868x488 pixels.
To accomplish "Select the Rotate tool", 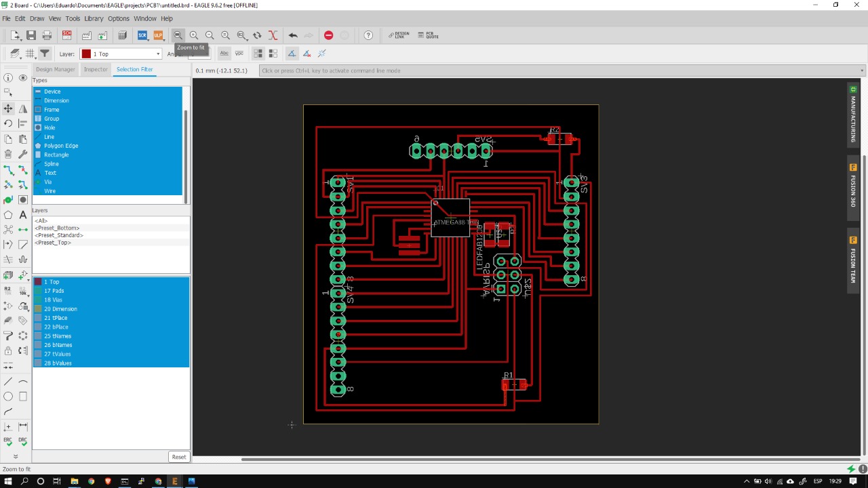I will (8, 123).
